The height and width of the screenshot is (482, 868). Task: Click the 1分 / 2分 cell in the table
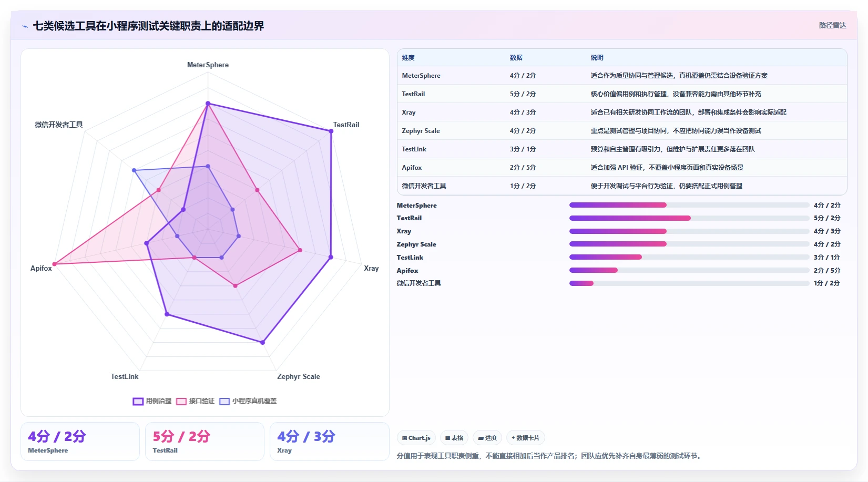[523, 186]
